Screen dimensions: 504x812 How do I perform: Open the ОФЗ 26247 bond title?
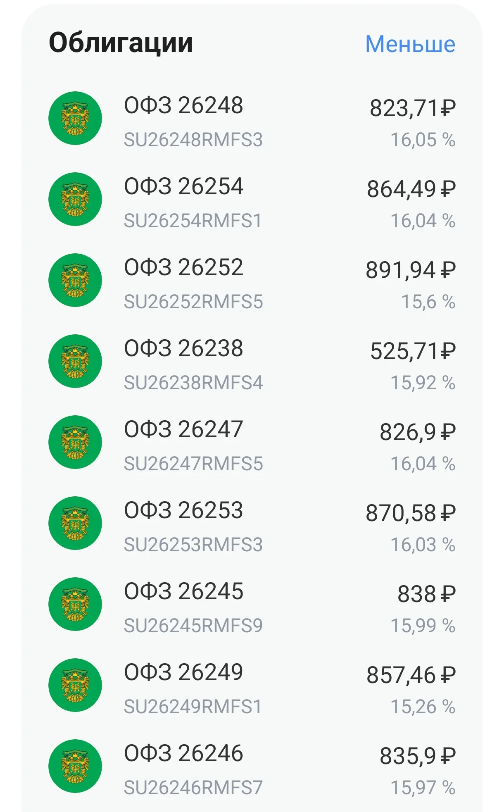click(x=183, y=429)
